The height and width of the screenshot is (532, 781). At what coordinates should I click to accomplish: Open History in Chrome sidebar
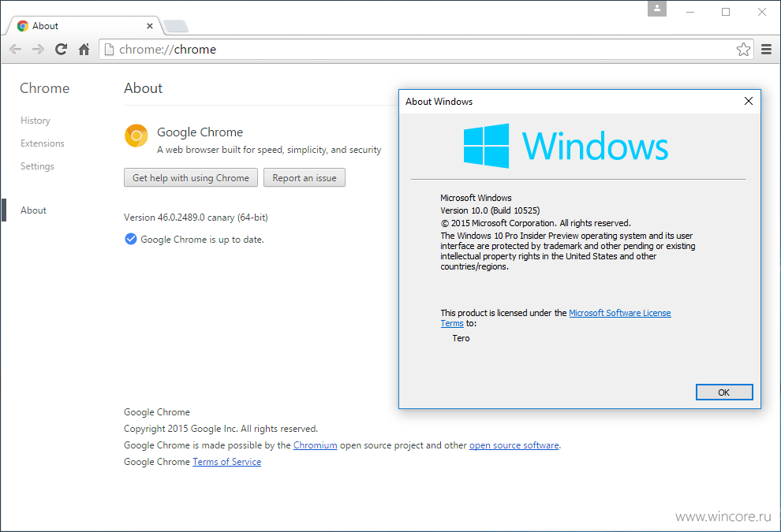35,121
